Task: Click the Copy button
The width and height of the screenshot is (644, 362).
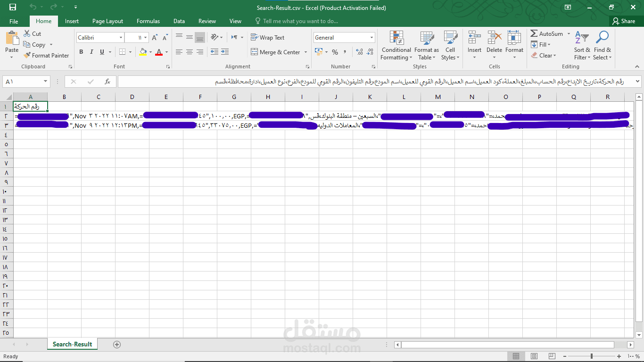Action: [34, 45]
